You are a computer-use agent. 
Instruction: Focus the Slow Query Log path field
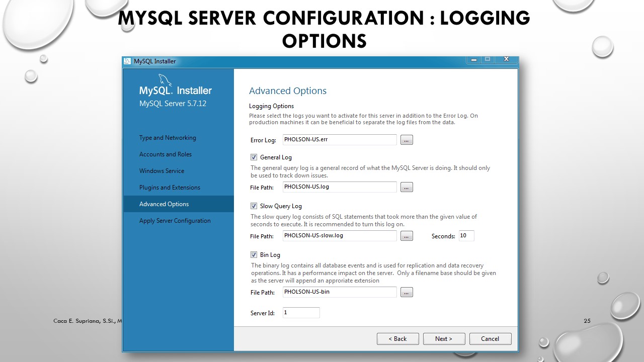pyautogui.click(x=340, y=236)
